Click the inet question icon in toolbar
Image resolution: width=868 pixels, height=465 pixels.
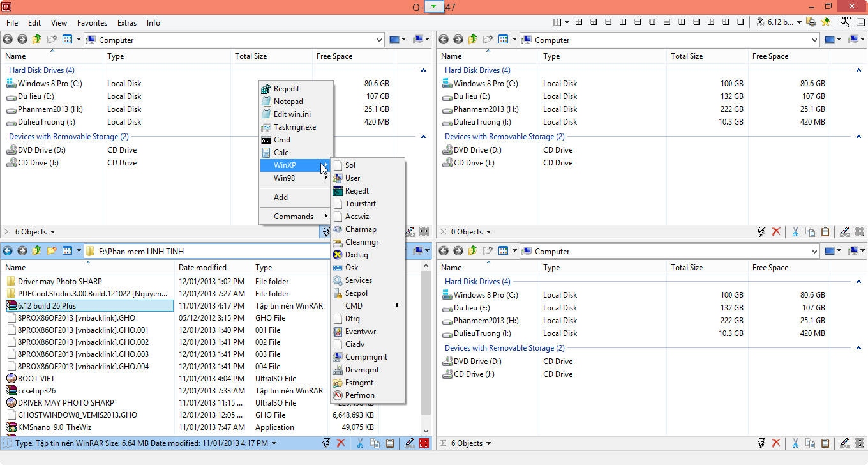click(x=761, y=22)
